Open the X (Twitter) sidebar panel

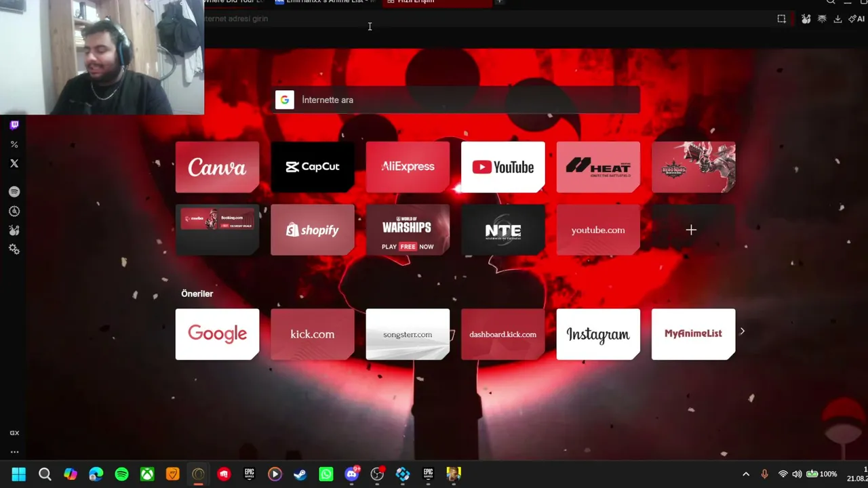(14, 163)
